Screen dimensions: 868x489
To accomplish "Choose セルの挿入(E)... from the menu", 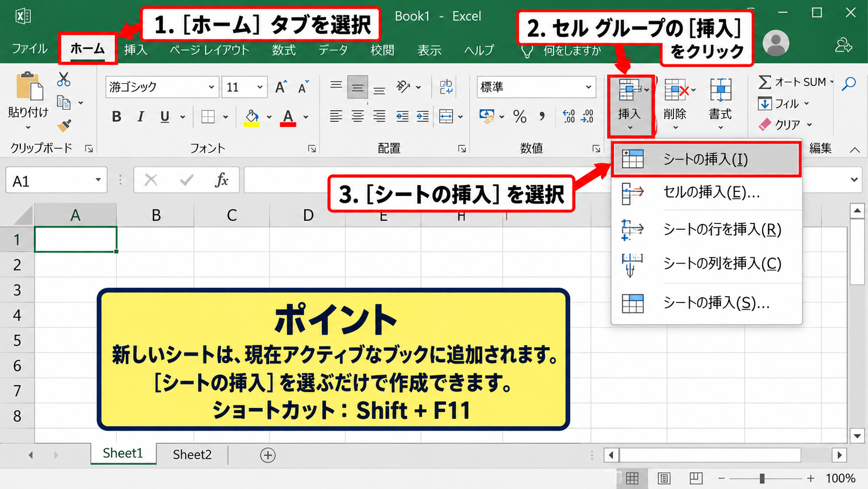I will [x=706, y=193].
